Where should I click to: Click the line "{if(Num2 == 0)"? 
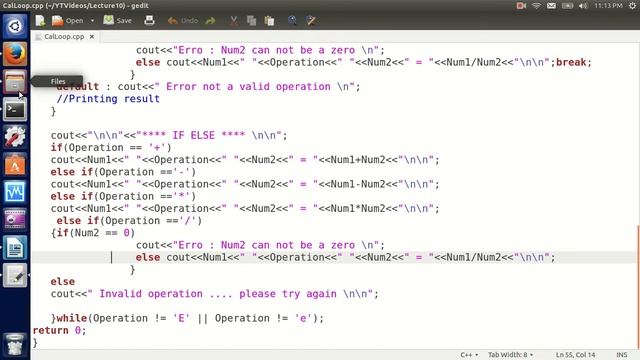(x=93, y=233)
